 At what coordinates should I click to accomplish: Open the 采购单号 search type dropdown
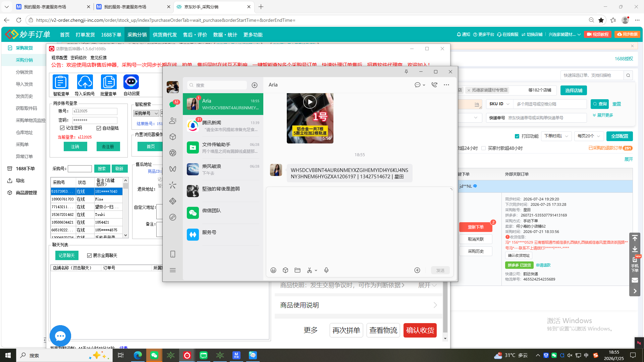(x=146, y=113)
